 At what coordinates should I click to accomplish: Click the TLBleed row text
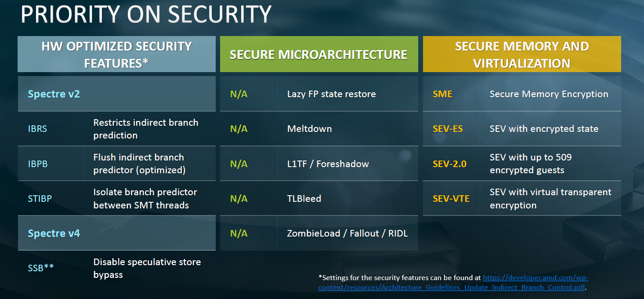pos(304,198)
